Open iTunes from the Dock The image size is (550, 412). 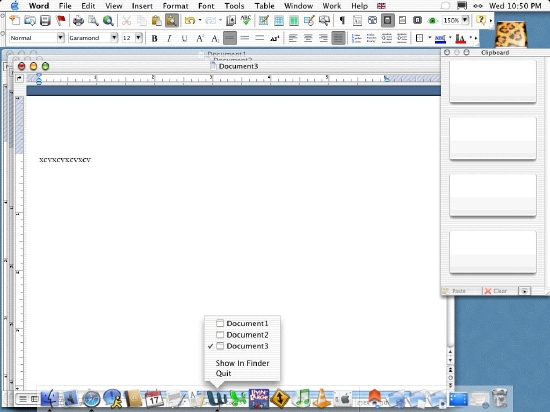point(303,399)
